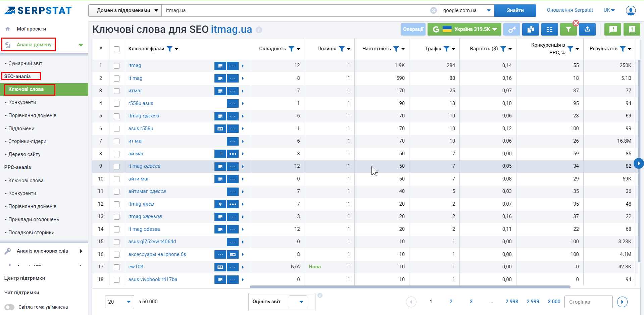Open keyword link 'аксессуары на iphone 6s'

coord(157,254)
